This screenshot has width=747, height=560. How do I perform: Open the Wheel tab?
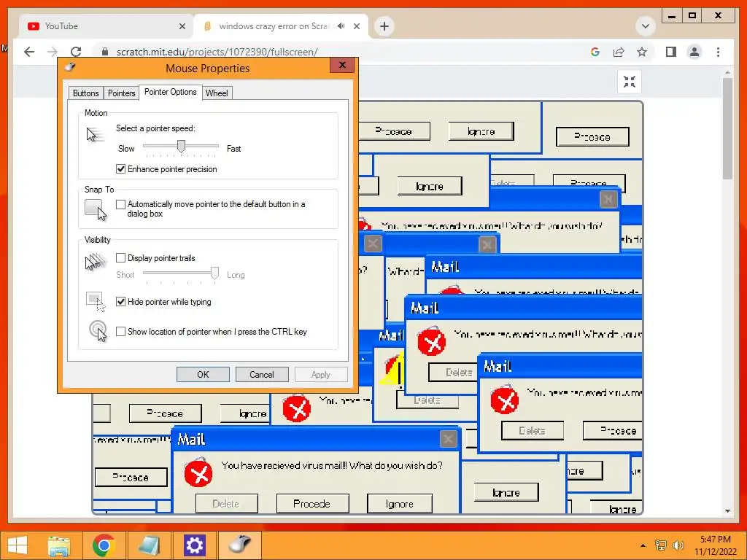pos(217,93)
